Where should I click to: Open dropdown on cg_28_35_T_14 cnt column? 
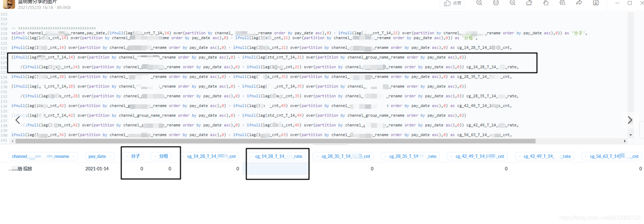317,156
